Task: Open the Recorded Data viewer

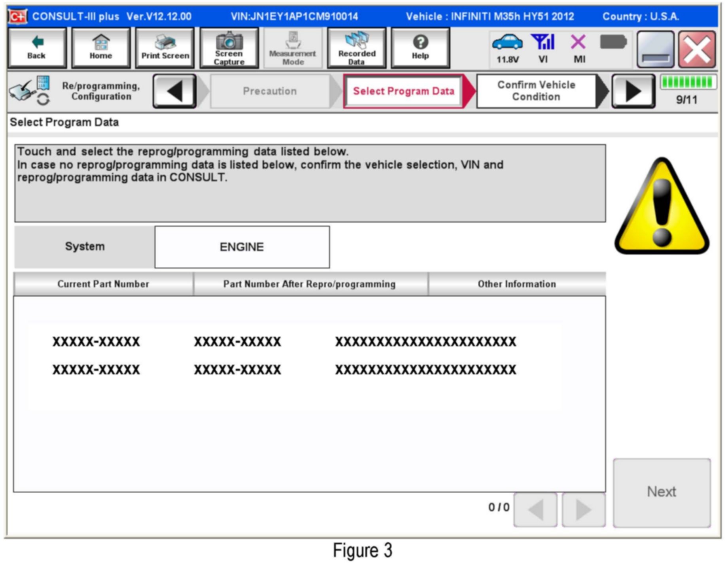Action: 357,48
